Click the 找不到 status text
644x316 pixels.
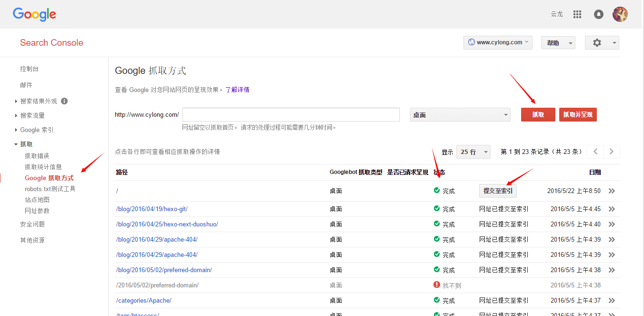click(452, 285)
